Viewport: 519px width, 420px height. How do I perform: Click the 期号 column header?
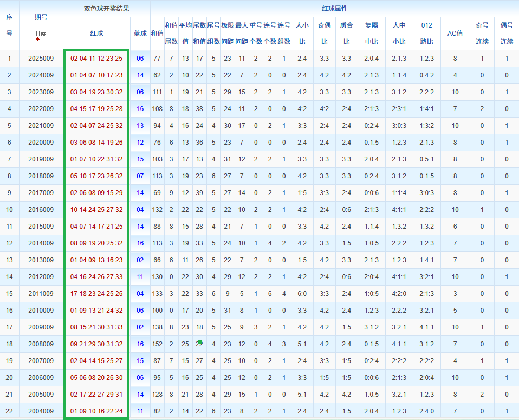pos(41,17)
